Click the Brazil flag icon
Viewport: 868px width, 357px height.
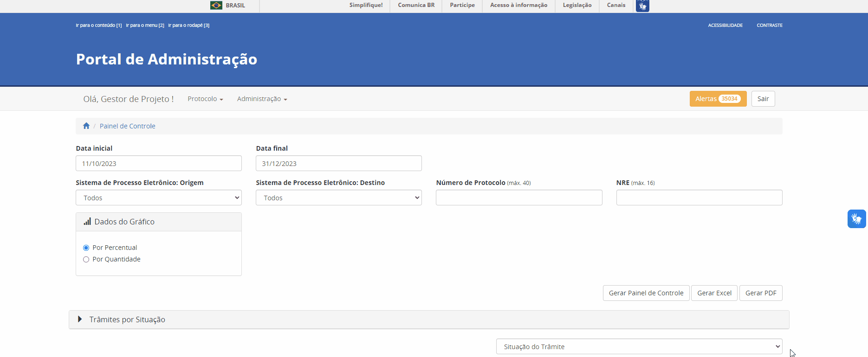[x=216, y=5]
